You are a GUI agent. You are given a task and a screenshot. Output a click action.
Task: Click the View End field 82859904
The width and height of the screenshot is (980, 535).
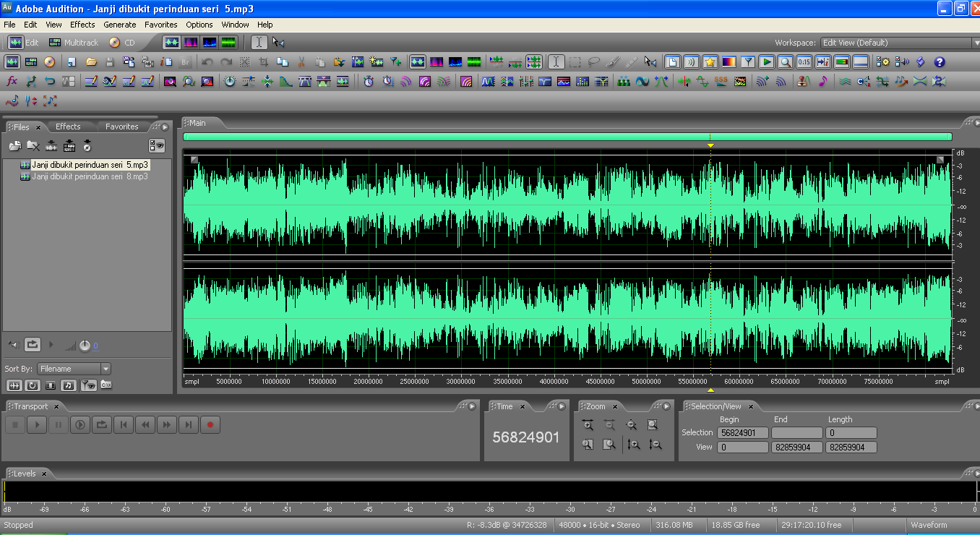[796, 448]
